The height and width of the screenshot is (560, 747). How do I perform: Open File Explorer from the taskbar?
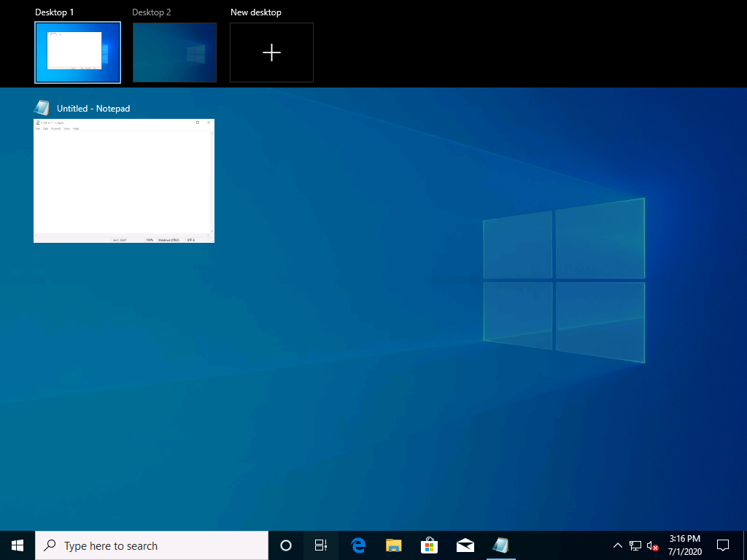[x=393, y=545]
